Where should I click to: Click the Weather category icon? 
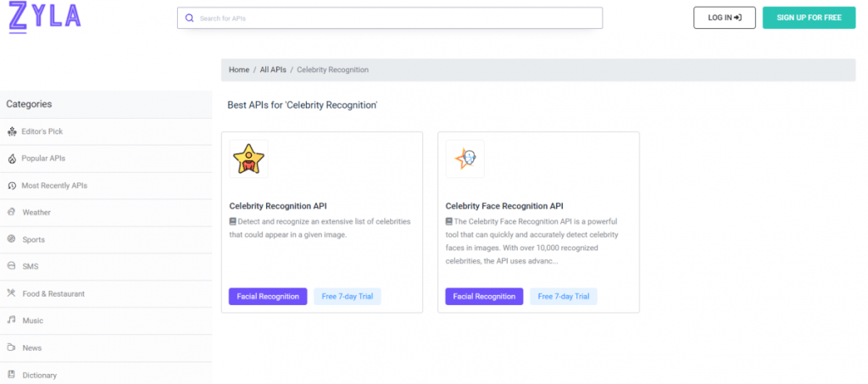[12, 212]
